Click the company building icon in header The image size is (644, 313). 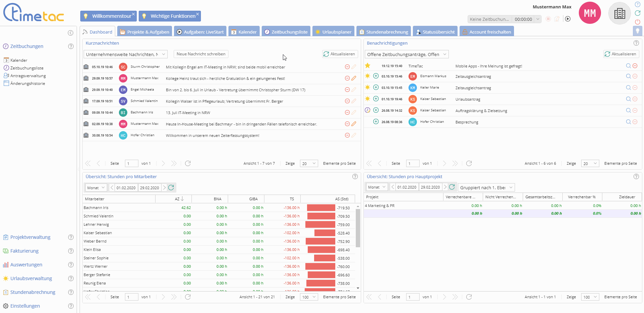pyautogui.click(x=619, y=13)
